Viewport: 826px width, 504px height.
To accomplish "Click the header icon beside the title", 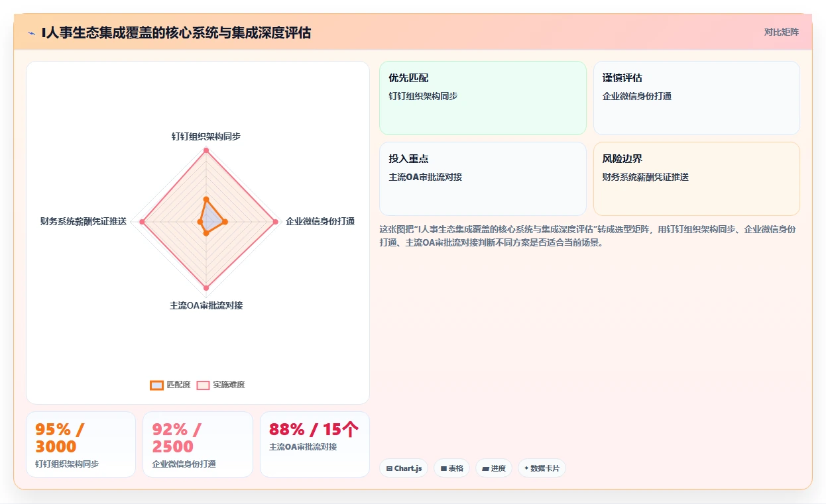I will [x=31, y=32].
